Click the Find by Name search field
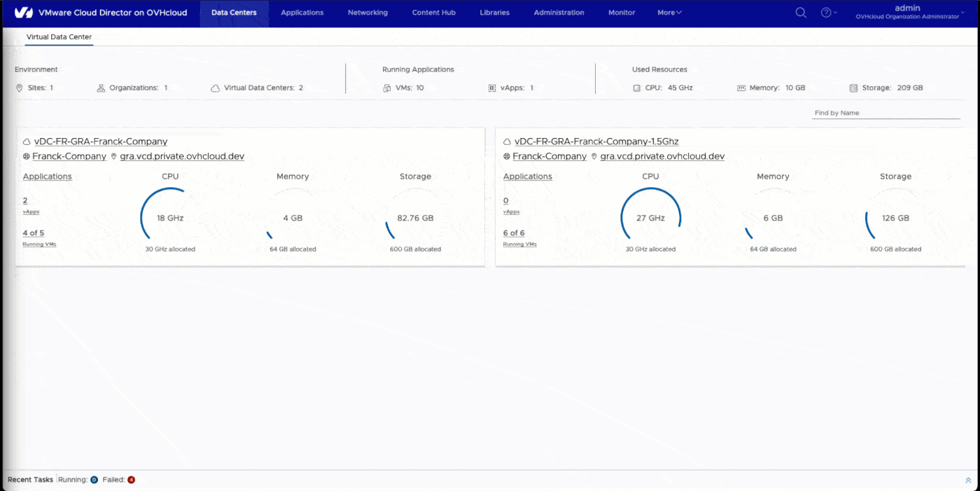980x491 pixels. click(x=885, y=113)
